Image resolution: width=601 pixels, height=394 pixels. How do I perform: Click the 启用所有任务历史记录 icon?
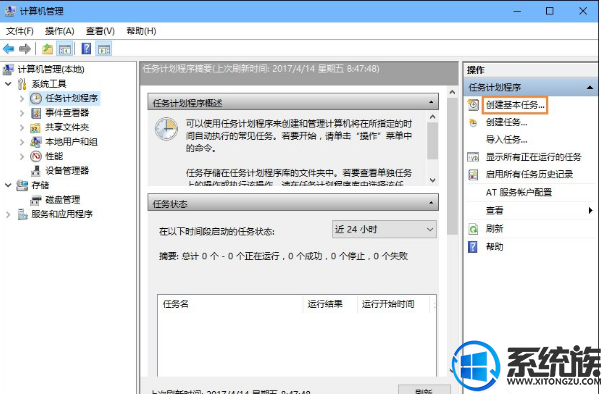click(x=473, y=174)
